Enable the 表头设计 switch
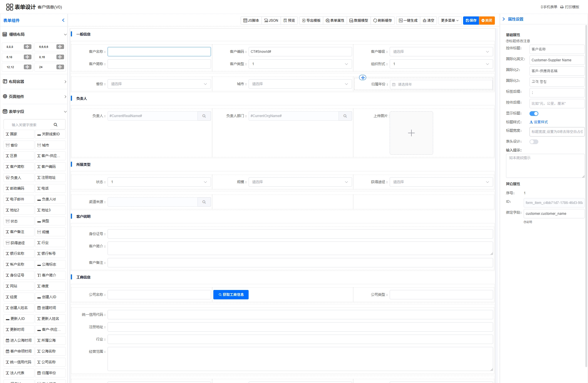The width and height of the screenshot is (588, 383). coord(534,142)
